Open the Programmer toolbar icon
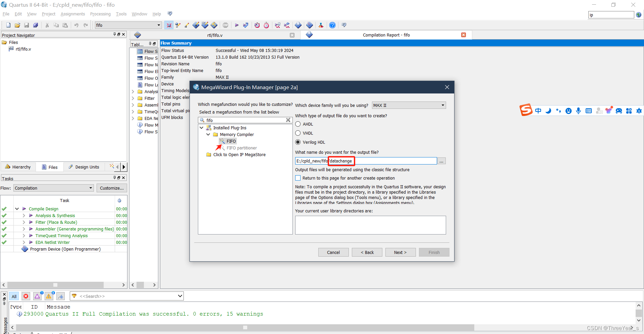This screenshot has width=644, height=334. pos(310,25)
